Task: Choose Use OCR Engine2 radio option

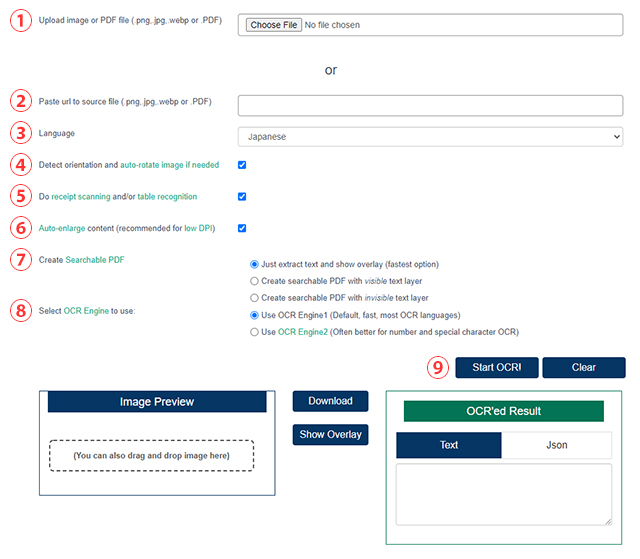Action: 254,332
